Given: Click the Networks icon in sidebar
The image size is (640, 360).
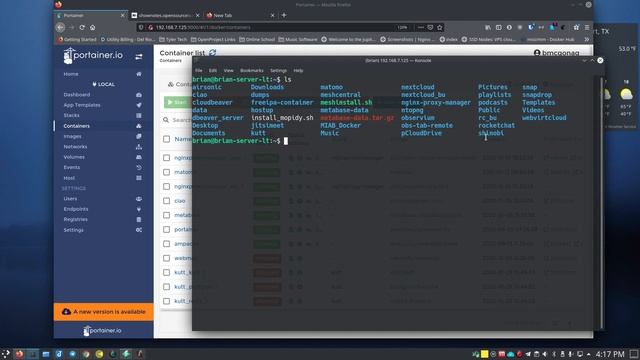Looking at the screenshot, I should tap(139, 147).
